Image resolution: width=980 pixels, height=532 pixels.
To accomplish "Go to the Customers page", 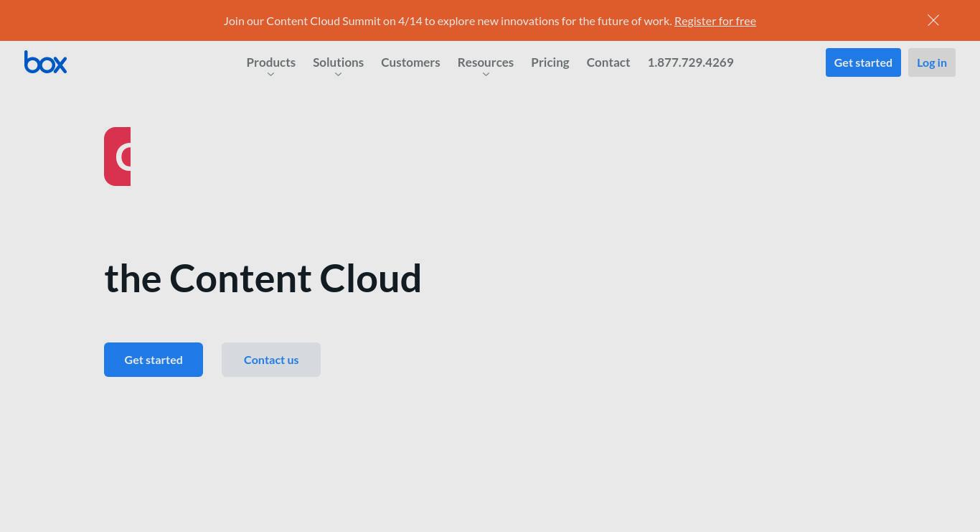I will (410, 62).
